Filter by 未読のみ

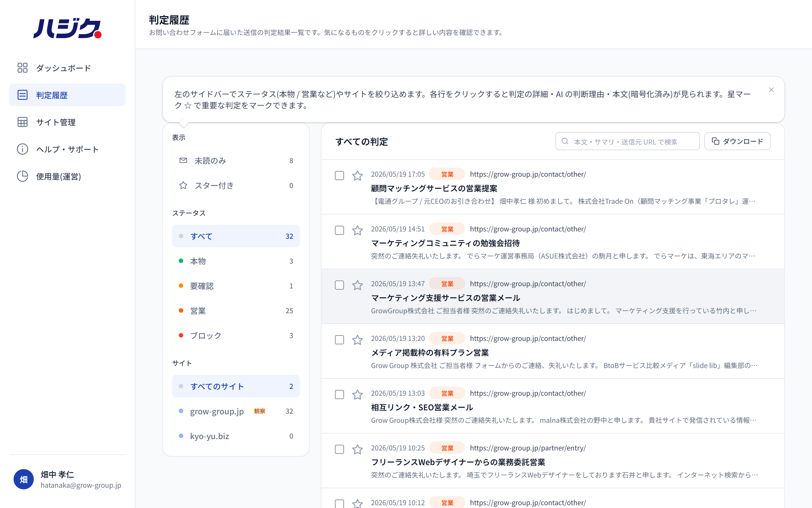click(236, 161)
